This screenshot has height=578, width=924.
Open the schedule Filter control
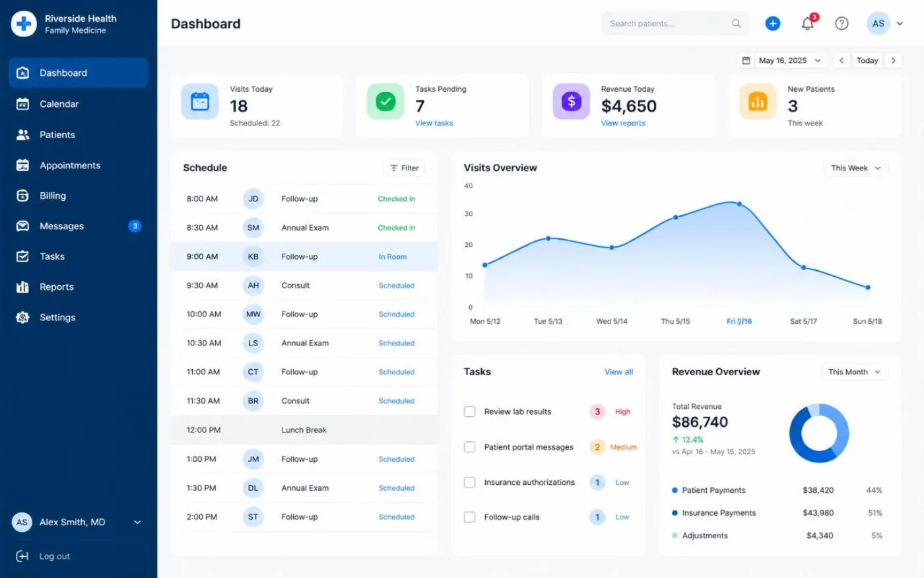point(404,168)
